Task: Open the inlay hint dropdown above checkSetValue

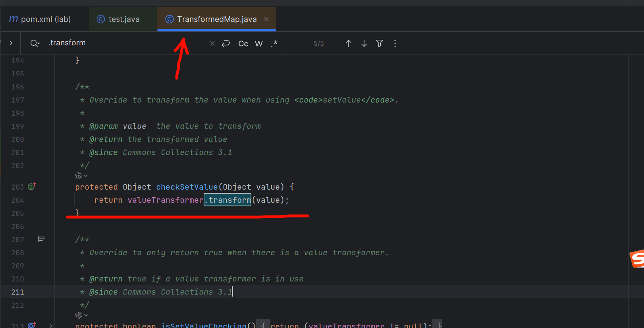Action: 81,176
